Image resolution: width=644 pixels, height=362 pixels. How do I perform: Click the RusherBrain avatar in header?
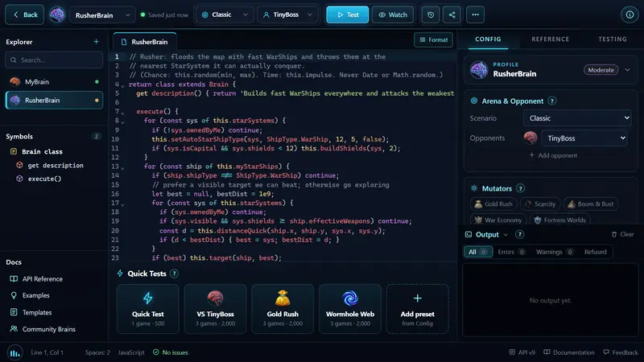click(57, 14)
